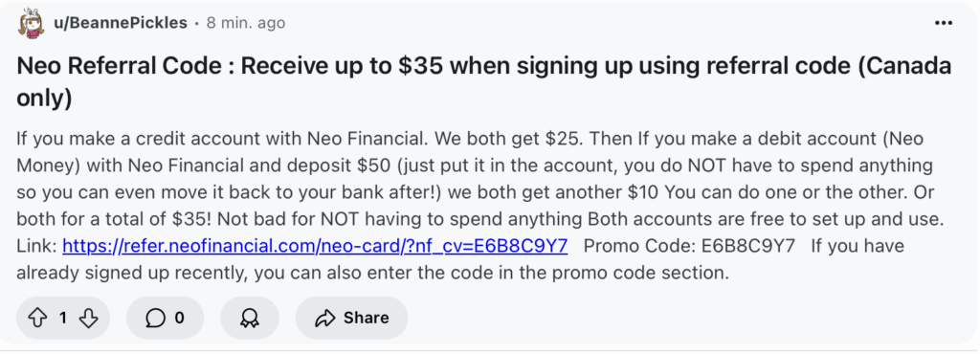980x354 pixels.
Task: Click the Share button label
Action: [367, 319]
